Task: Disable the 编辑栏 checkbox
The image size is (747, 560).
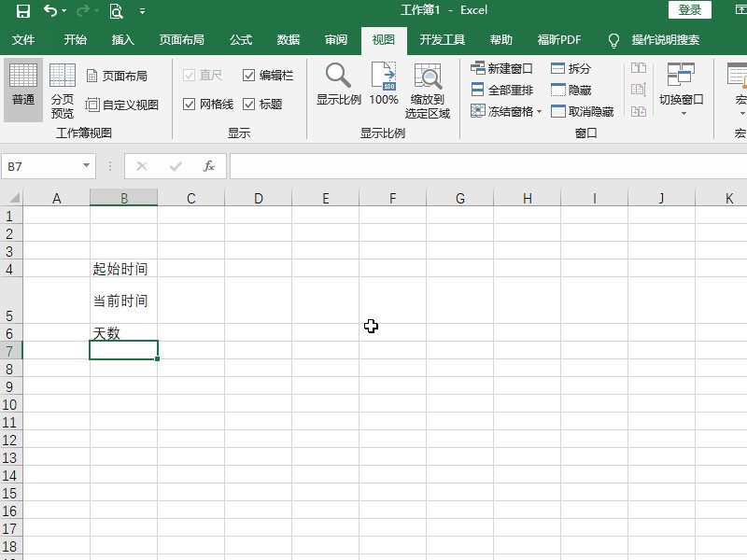Action: click(249, 76)
